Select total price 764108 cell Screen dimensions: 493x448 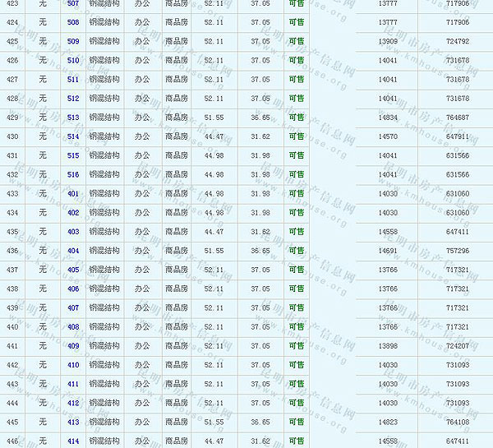(x=458, y=422)
